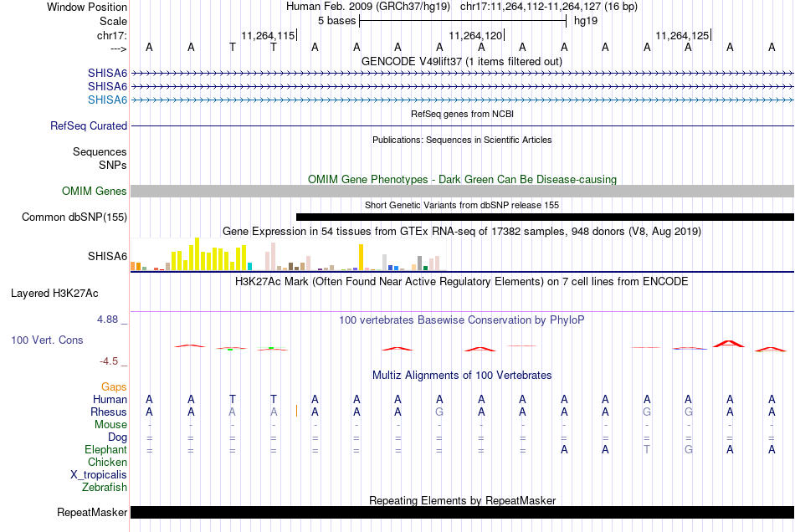
Task: Click the hg19 label beside the scale bar
Action: tap(586, 21)
